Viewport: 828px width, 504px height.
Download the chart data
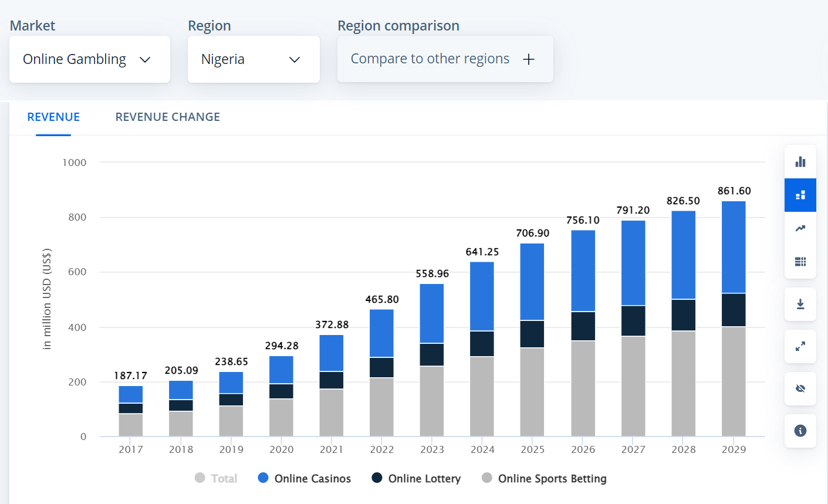coord(800,304)
